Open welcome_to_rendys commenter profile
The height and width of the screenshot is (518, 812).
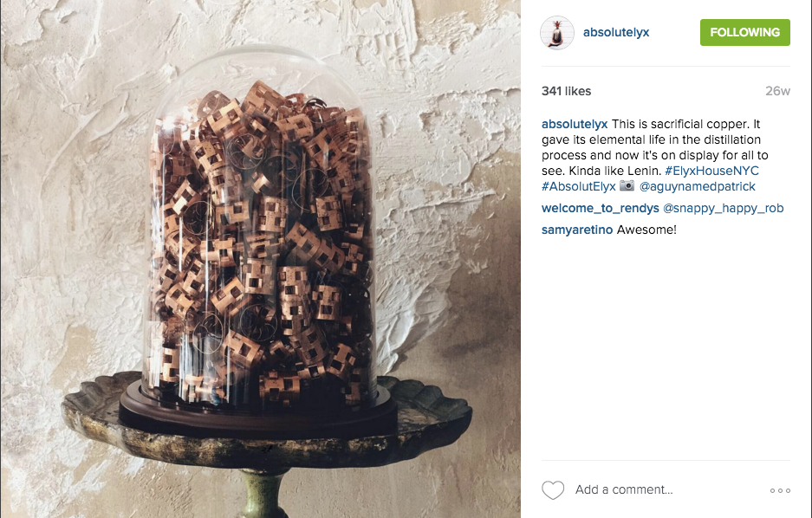pyautogui.click(x=601, y=208)
